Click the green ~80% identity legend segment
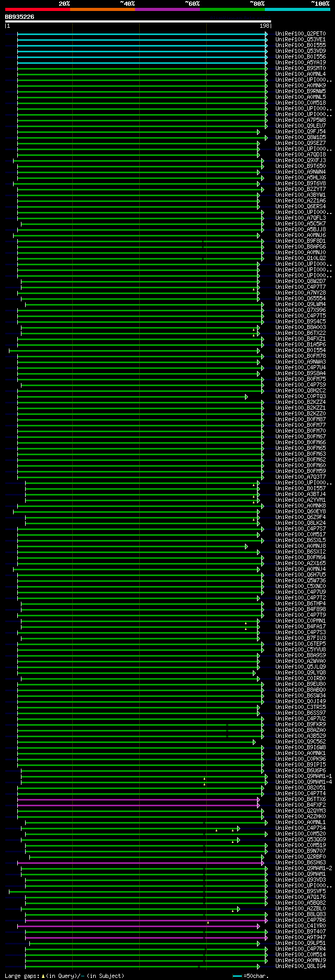The height and width of the screenshot is (980, 335). 232,9
